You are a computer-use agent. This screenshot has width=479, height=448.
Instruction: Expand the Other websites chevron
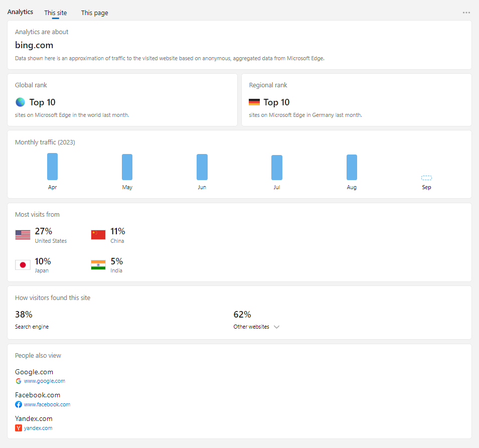pyautogui.click(x=276, y=327)
